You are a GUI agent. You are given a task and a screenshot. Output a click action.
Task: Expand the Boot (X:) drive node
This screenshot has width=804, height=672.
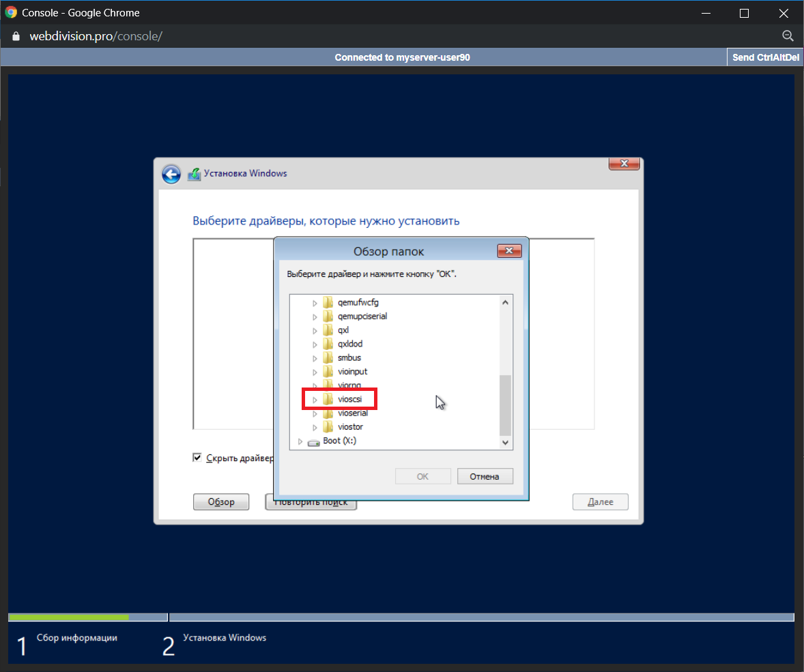pyautogui.click(x=300, y=441)
